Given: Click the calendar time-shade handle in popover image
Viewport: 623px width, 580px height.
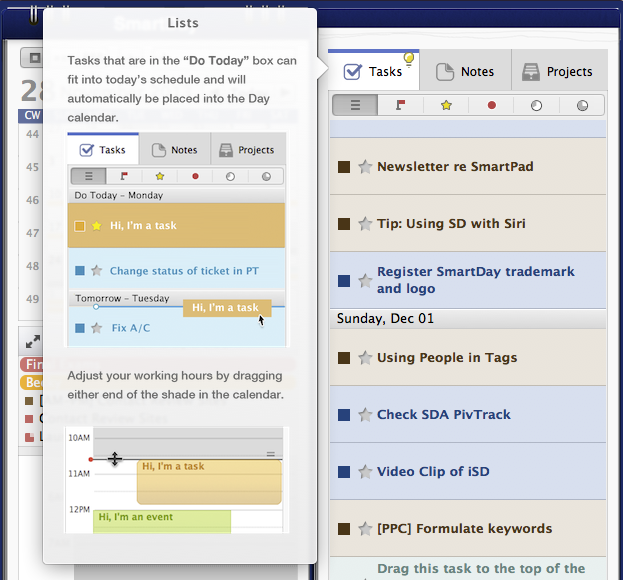Looking at the screenshot, I should tap(271, 454).
